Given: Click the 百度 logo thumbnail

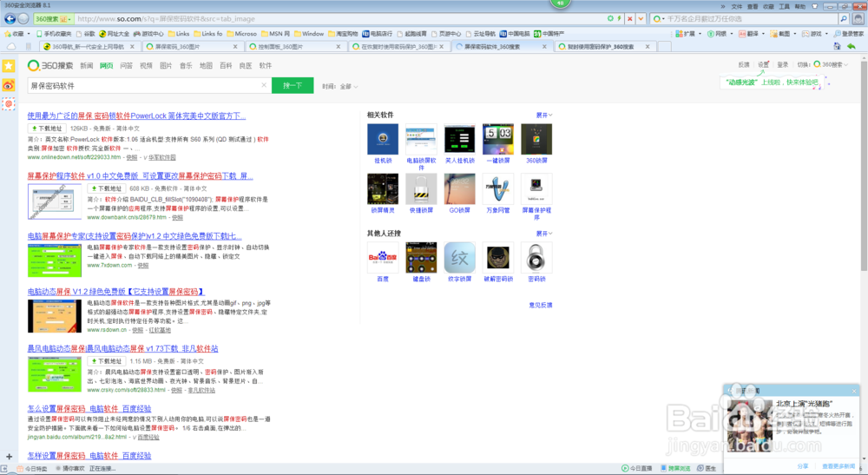Looking at the screenshot, I should [x=383, y=257].
